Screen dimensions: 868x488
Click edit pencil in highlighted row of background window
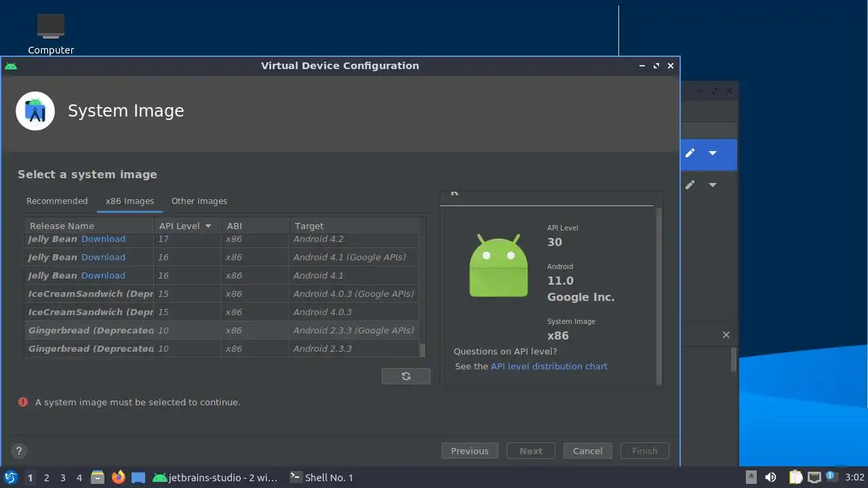(690, 153)
